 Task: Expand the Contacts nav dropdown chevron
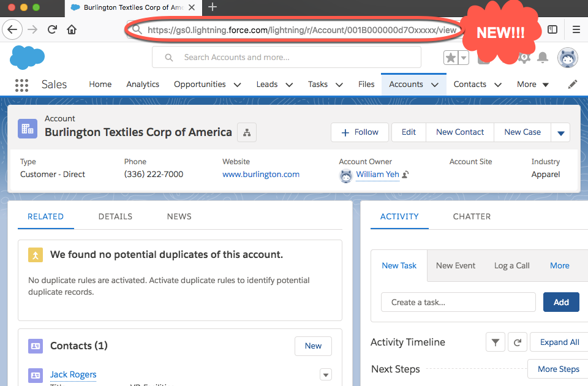point(497,85)
